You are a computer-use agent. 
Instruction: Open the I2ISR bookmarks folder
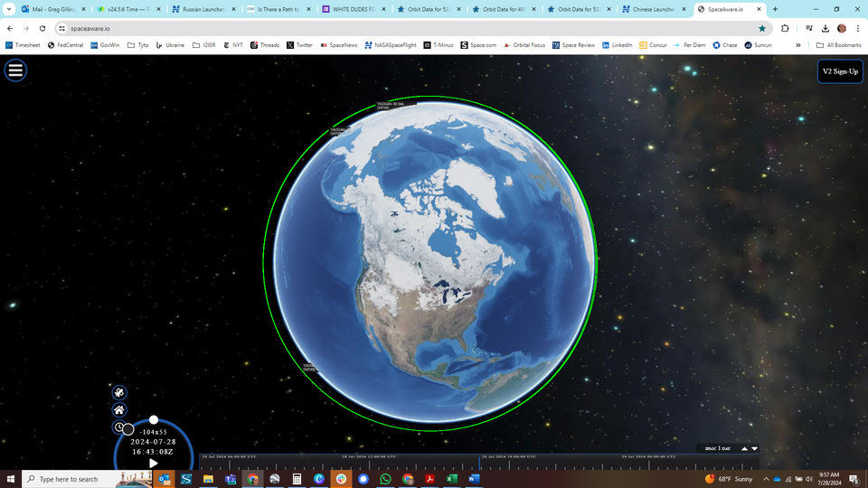tap(203, 45)
